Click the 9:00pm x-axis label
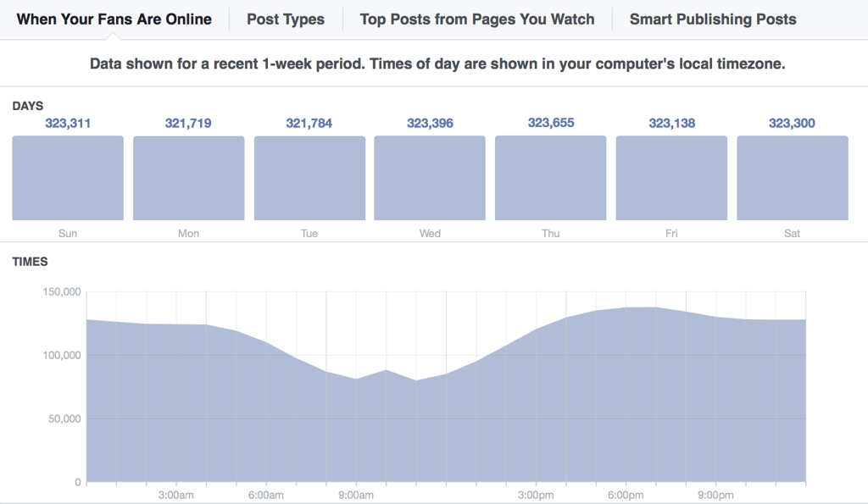This screenshot has height=504, width=868. 715,496
